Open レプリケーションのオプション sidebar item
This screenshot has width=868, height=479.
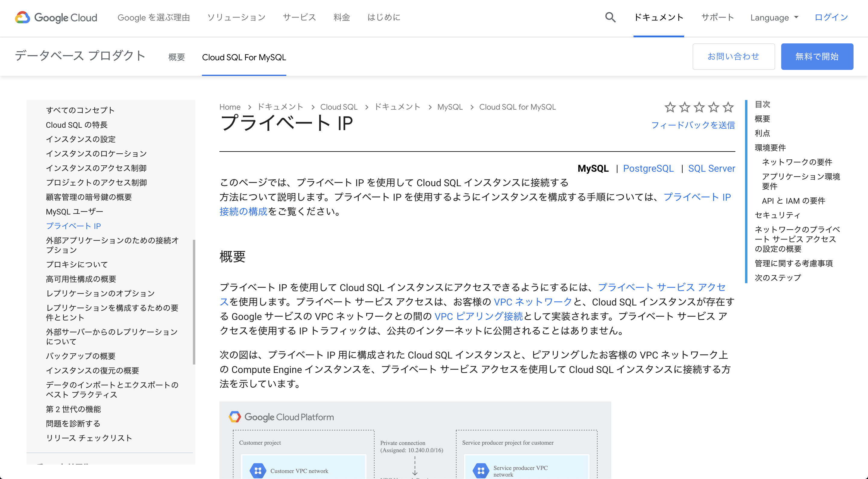[100, 293]
